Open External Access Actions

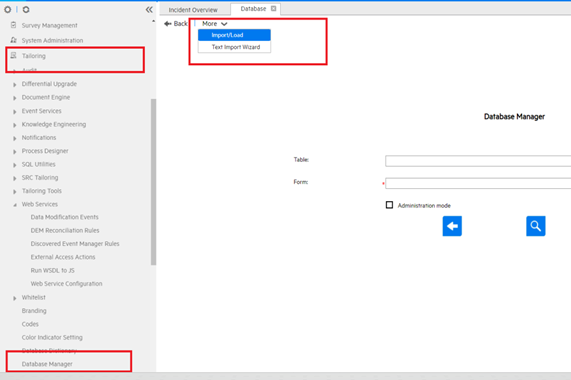[x=63, y=257]
